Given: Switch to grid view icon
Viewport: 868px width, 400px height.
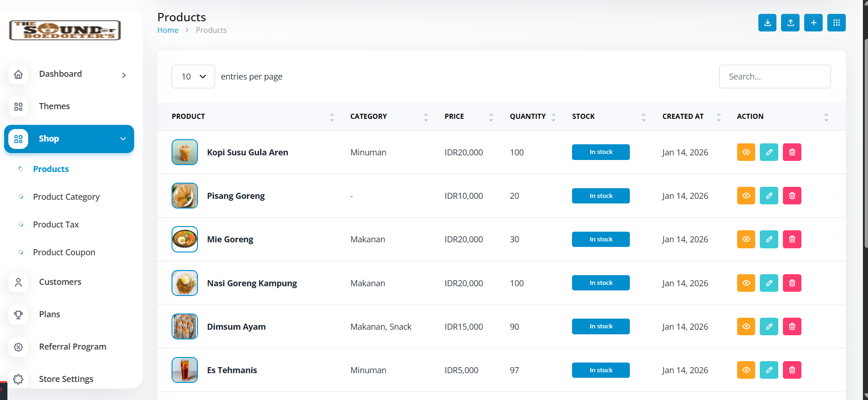Looking at the screenshot, I should pyautogui.click(x=837, y=23).
